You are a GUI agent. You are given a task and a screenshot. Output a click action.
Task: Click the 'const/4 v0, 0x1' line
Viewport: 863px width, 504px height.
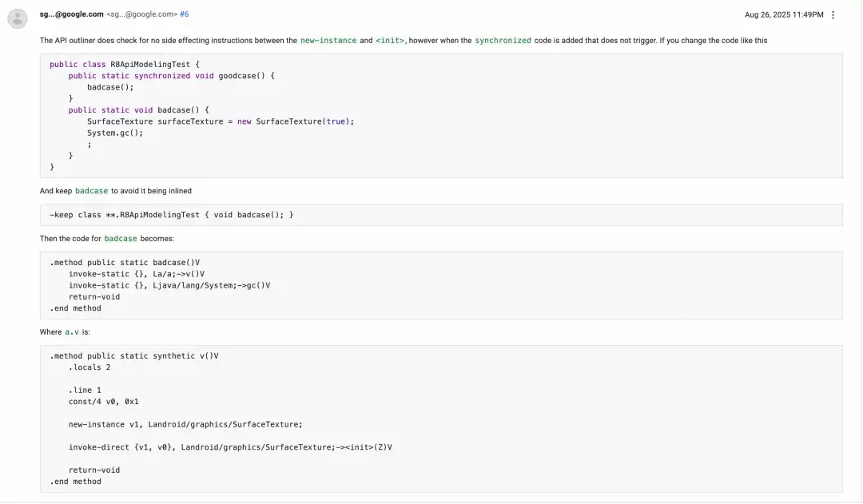pyautogui.click(x=103, y=402)
